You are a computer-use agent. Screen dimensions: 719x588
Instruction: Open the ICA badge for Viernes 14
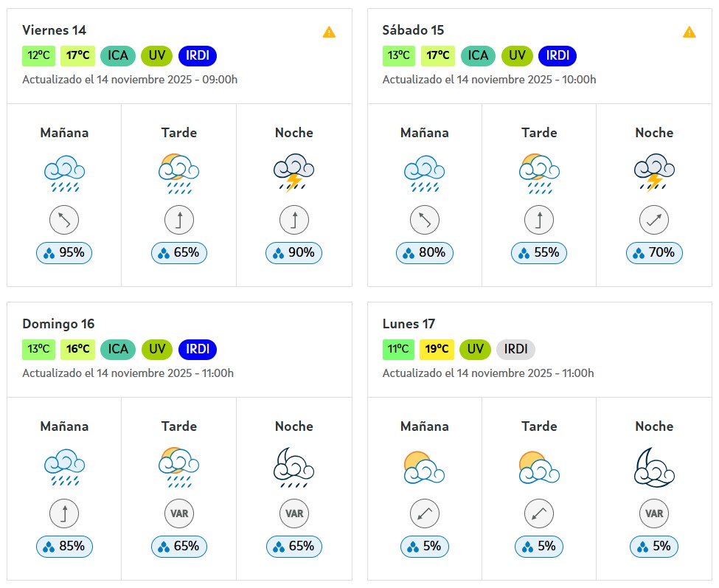coord(118,55)
